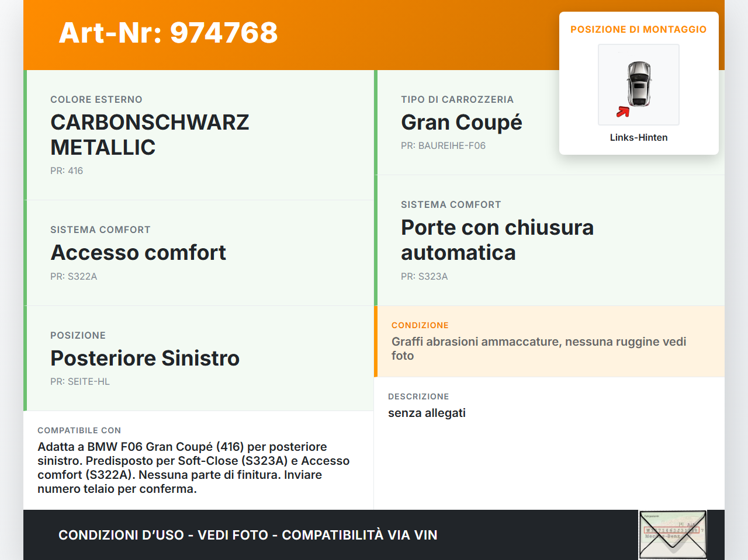Click the Condizioni d'uso footer banner text

(248, 535)
